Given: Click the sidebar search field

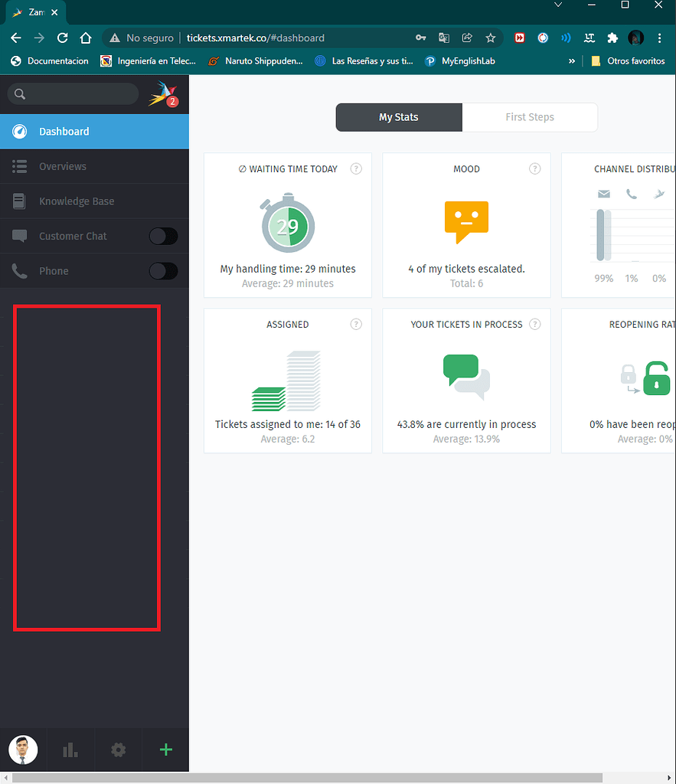Looking at the screenshot, I should (x=73, y=93).
